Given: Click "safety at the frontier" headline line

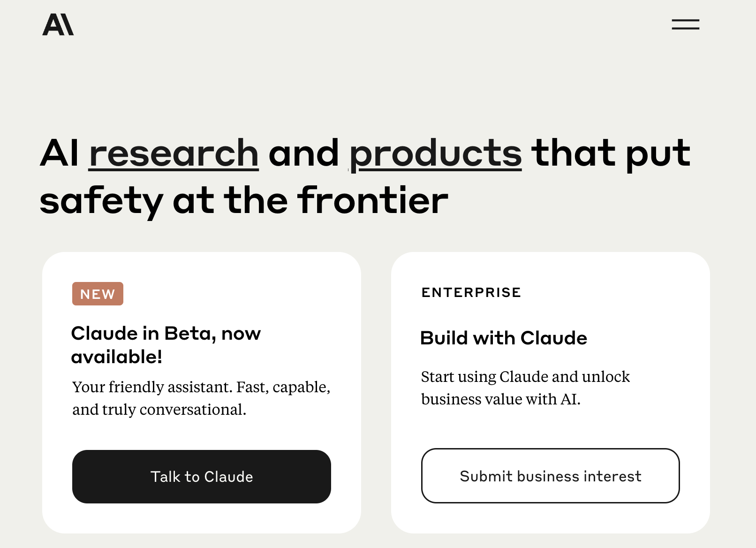Looking at the screenshot, I should pos(244,200).
